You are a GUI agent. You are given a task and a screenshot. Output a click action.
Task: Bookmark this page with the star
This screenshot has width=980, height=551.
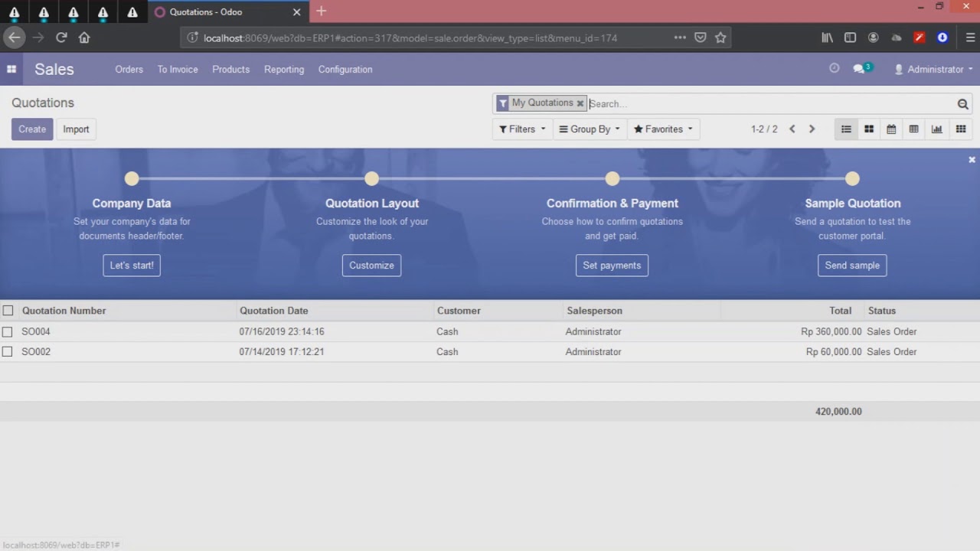720,37
